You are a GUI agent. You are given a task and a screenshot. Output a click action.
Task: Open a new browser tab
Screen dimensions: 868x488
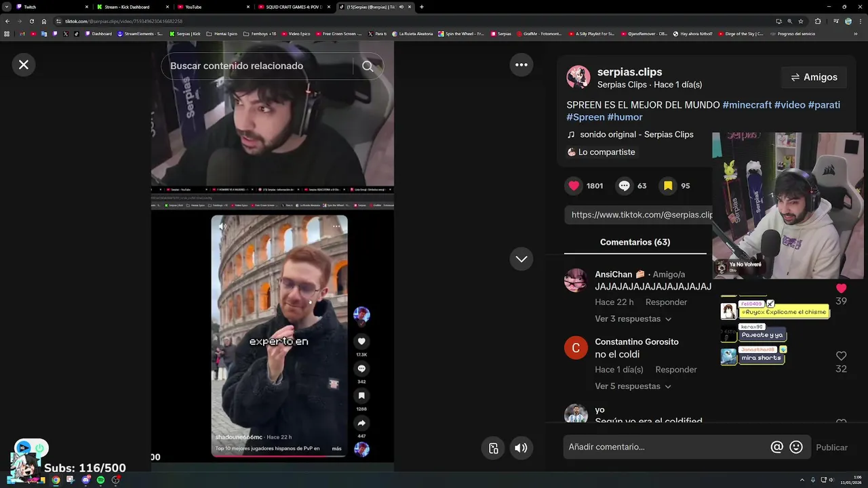(422, 7)
